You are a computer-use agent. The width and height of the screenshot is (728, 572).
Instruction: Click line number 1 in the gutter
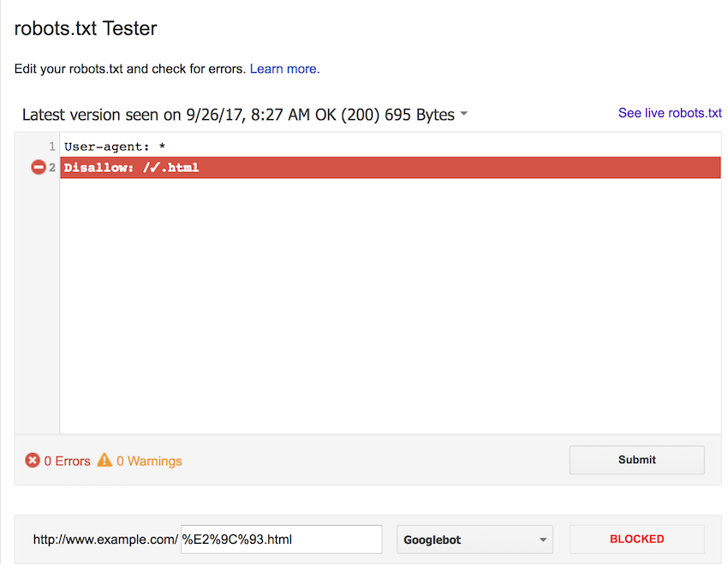coord(52,146)
